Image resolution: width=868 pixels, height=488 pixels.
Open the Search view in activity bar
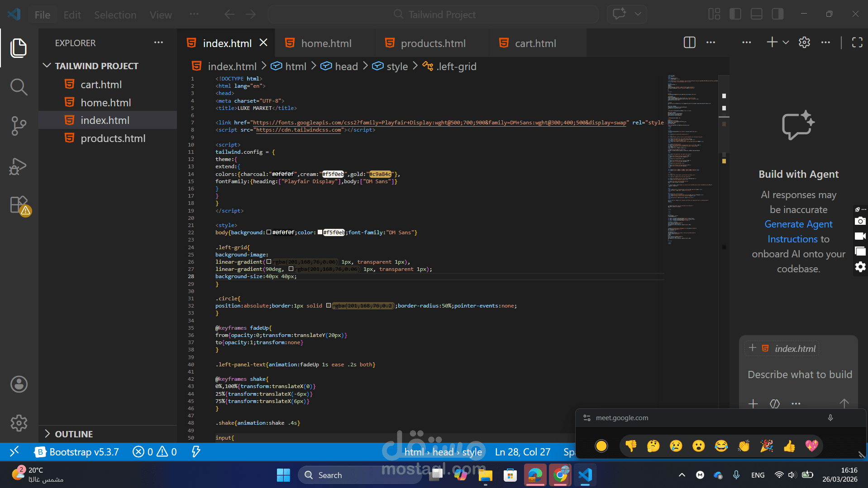tap(19, 87)
